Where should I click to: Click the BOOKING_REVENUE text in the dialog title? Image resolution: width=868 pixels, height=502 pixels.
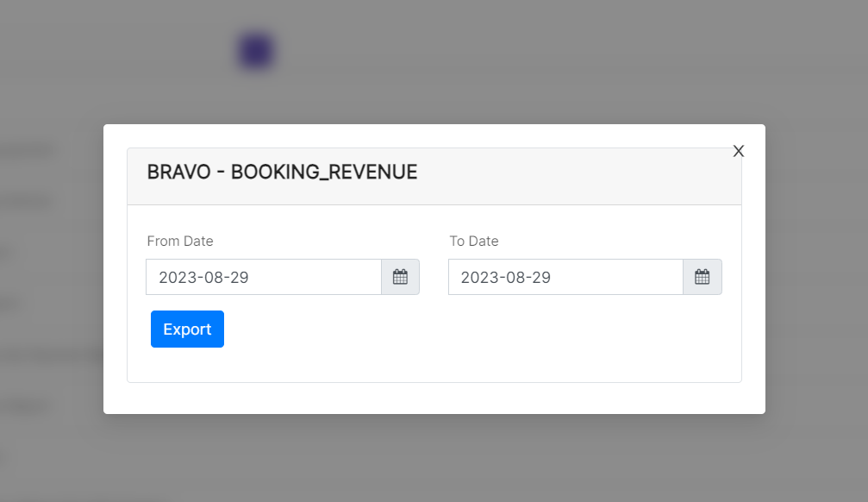(324, 173)
